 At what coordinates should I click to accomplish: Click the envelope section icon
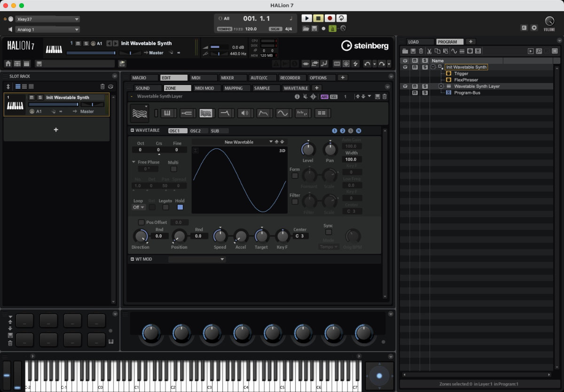click(264, 113)
